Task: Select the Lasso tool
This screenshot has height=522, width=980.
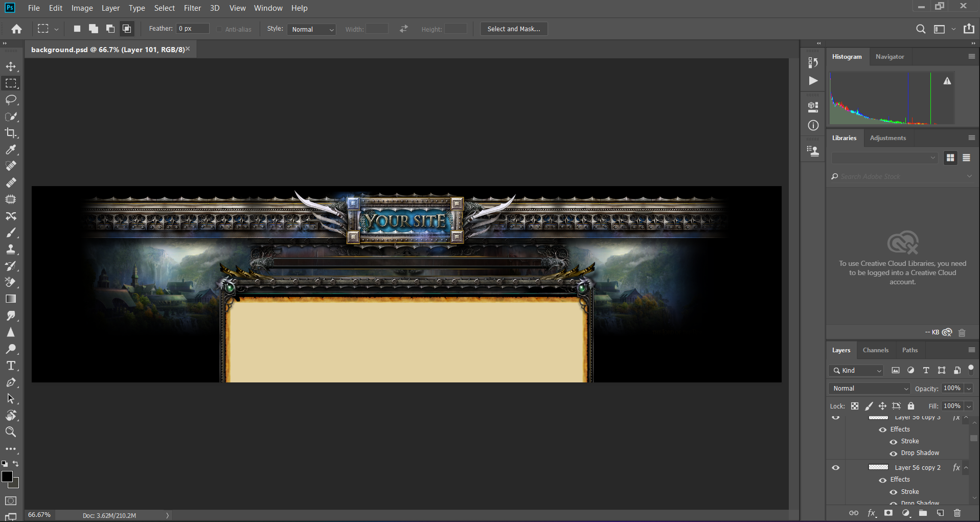Action: pyautogui.click(x=11, y=100)
